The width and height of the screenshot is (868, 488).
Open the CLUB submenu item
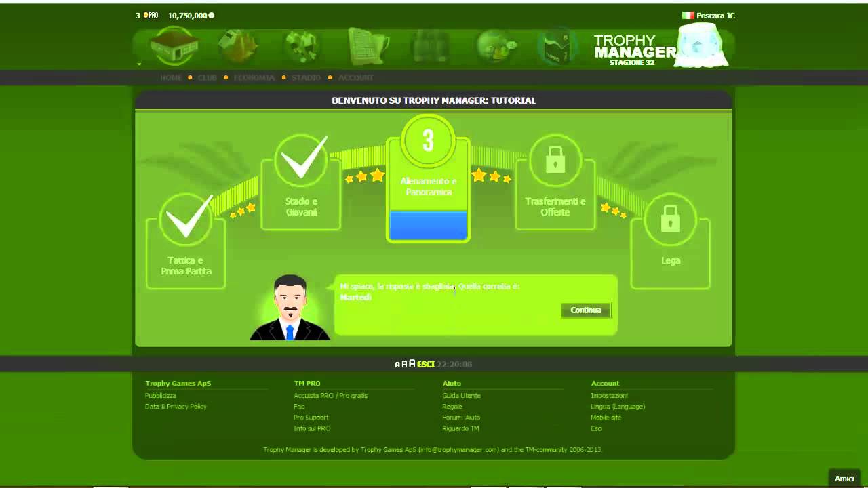[208, 77]
